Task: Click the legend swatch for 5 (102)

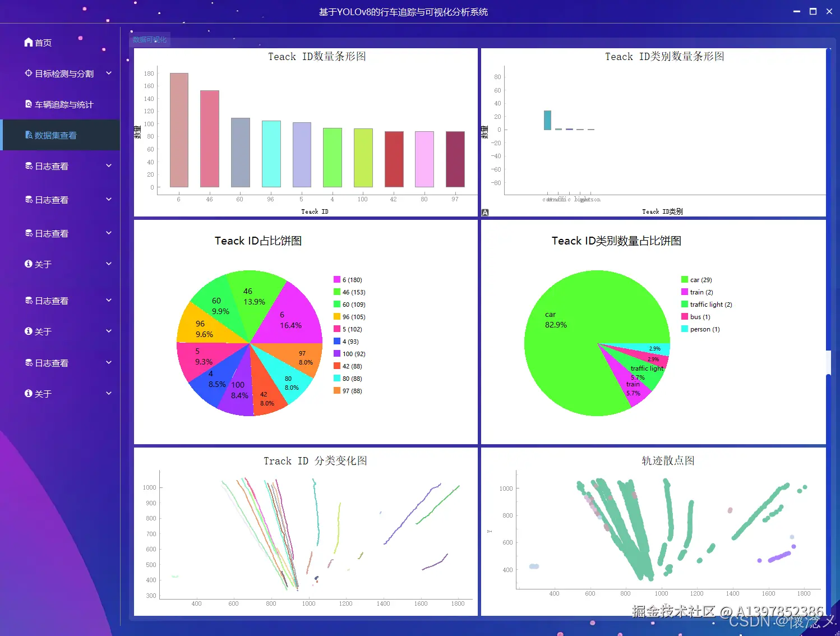Action: coord(337,329)
